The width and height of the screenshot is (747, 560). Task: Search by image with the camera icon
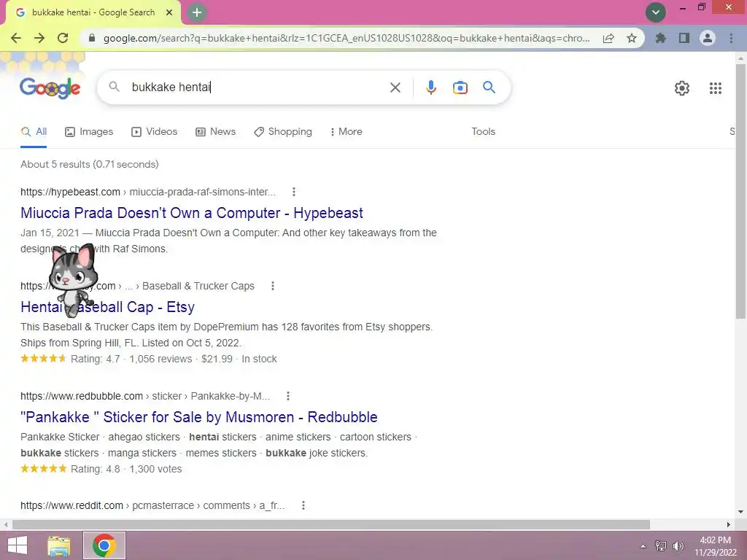460,87
